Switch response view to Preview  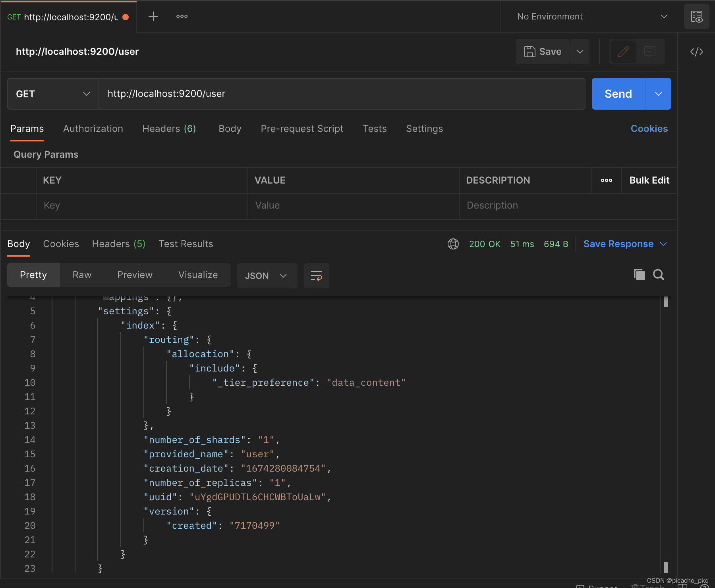[135, 275]
